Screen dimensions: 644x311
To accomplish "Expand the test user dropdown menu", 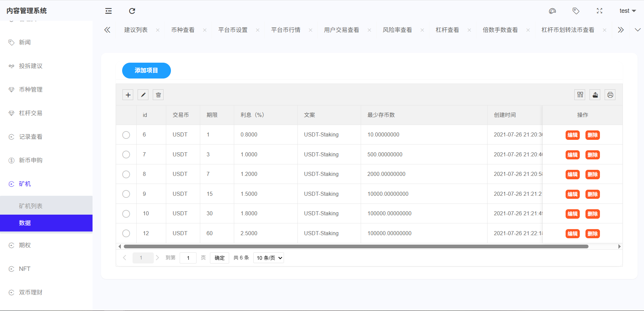I will tap(628, 11).
